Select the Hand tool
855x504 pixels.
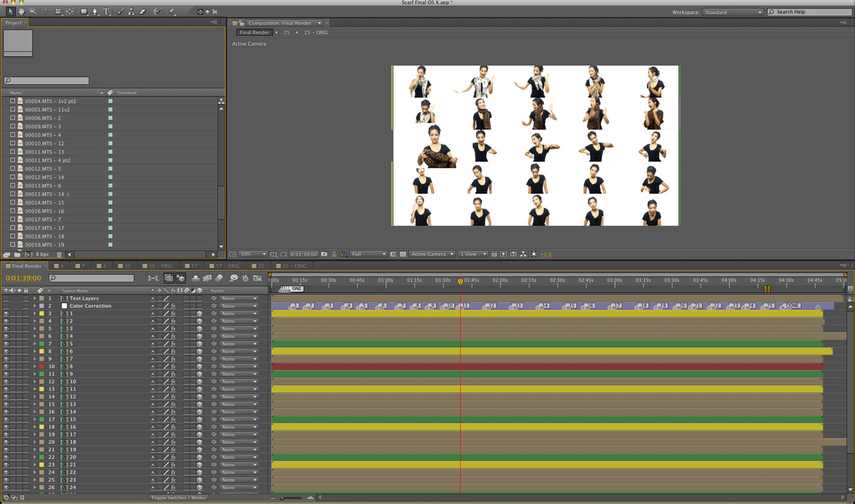[21, 12]
